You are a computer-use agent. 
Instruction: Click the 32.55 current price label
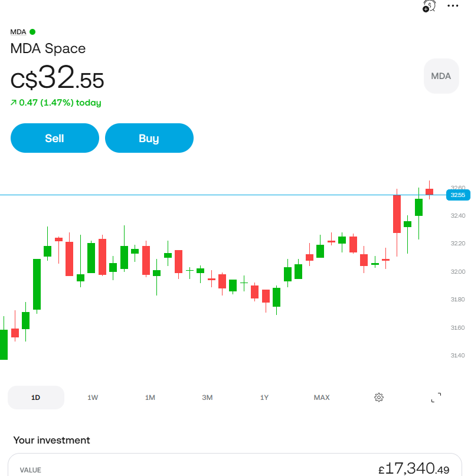coord(458,195)
